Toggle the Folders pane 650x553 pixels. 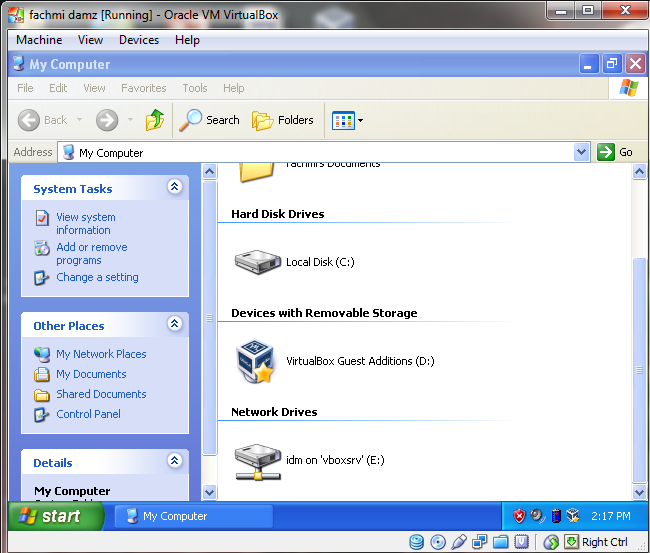point(283,120)
